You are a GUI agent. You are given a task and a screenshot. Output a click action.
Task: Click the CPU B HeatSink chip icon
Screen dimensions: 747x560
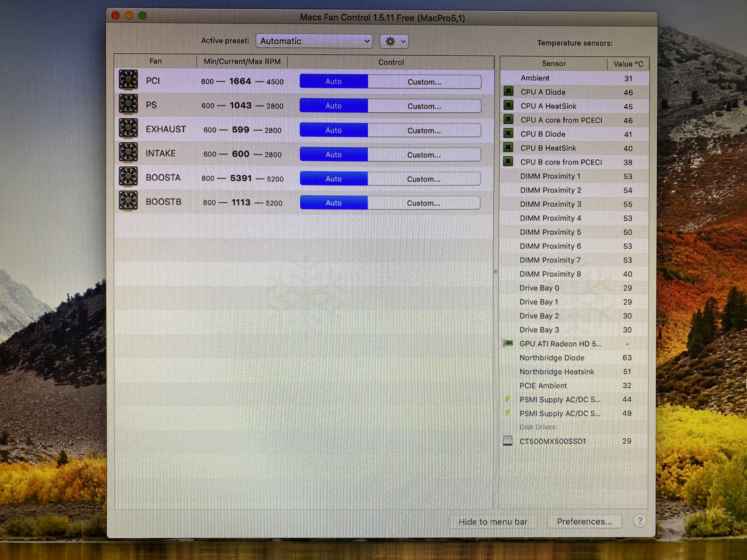pyautogui.click(x=508, y=147)
